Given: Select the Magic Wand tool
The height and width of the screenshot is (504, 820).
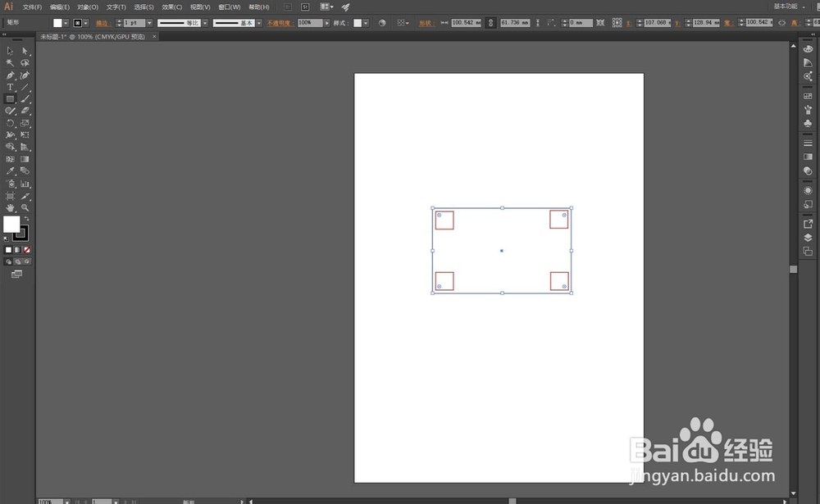Looking at the screenshot, I should click(x=10, y=63).
